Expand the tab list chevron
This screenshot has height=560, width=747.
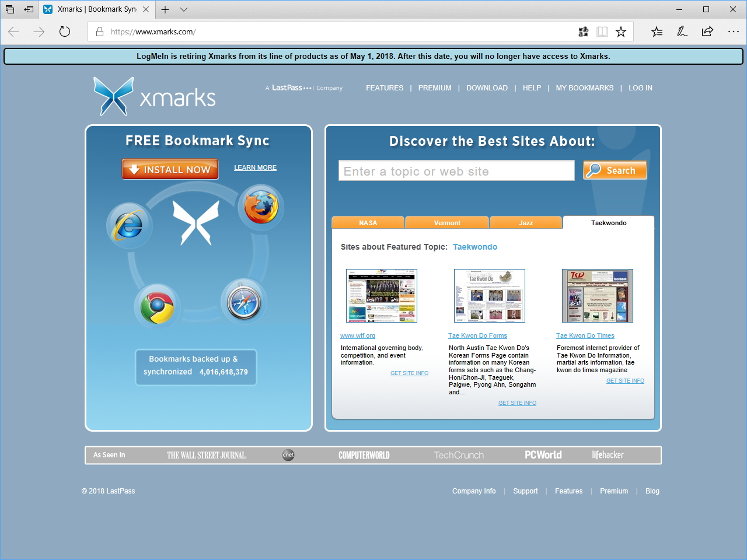[x=183, y=9]
